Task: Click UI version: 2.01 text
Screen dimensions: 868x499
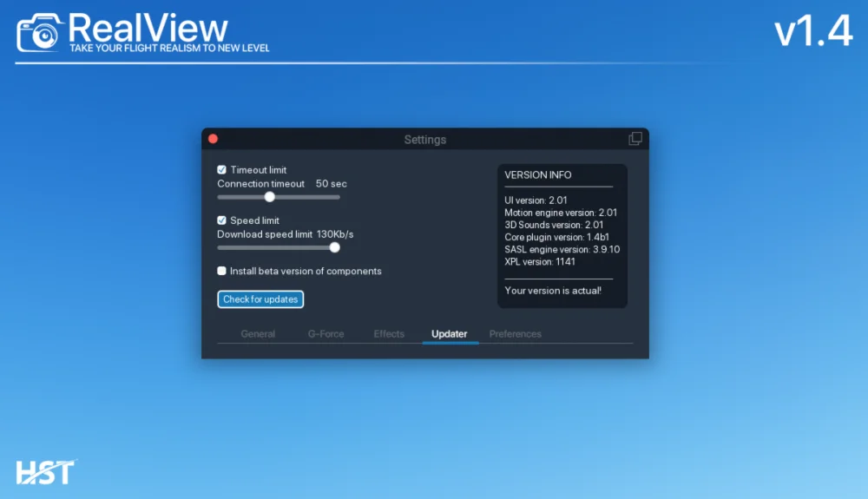Action: 536,200
